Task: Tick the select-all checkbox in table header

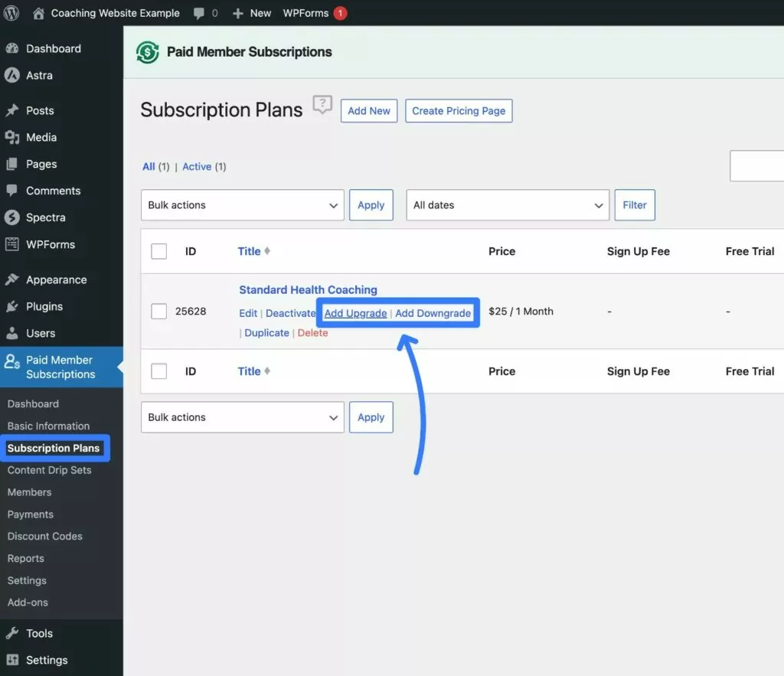Action: [x=159, y=251]
